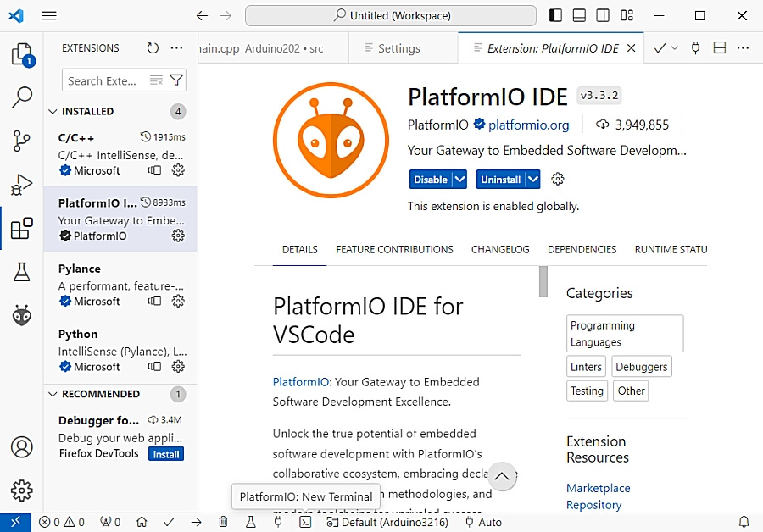Viewport: 763px width, 532px height.
Task: Open the Disable button dropdown arrow
Action: point(459,179)
